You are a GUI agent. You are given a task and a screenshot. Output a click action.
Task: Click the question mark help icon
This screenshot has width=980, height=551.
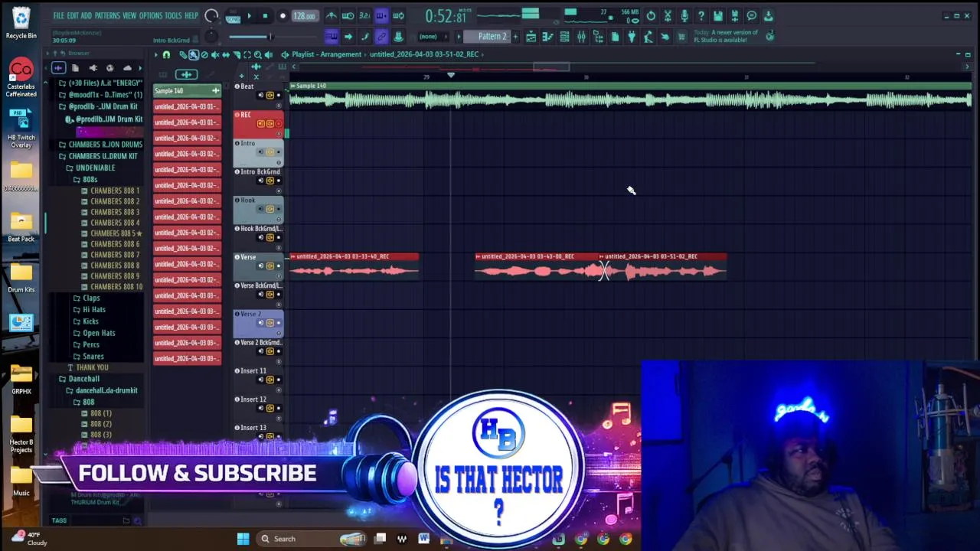[x=701, y=15]
